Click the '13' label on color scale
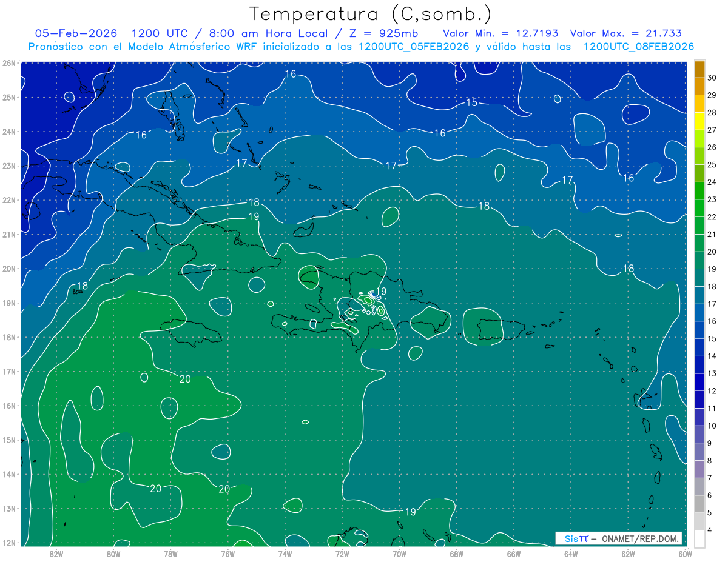 pyautogui.click(x=712, y=373)
